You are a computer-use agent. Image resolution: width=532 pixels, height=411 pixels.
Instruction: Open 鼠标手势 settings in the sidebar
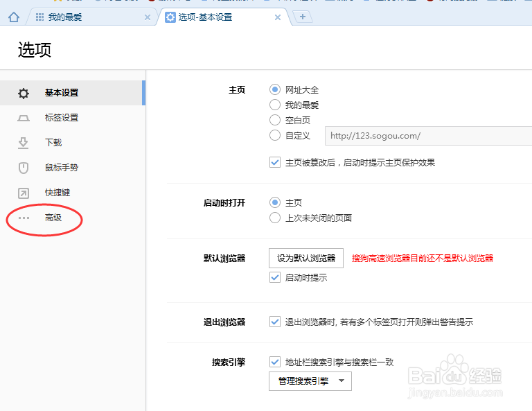point(73,168)
